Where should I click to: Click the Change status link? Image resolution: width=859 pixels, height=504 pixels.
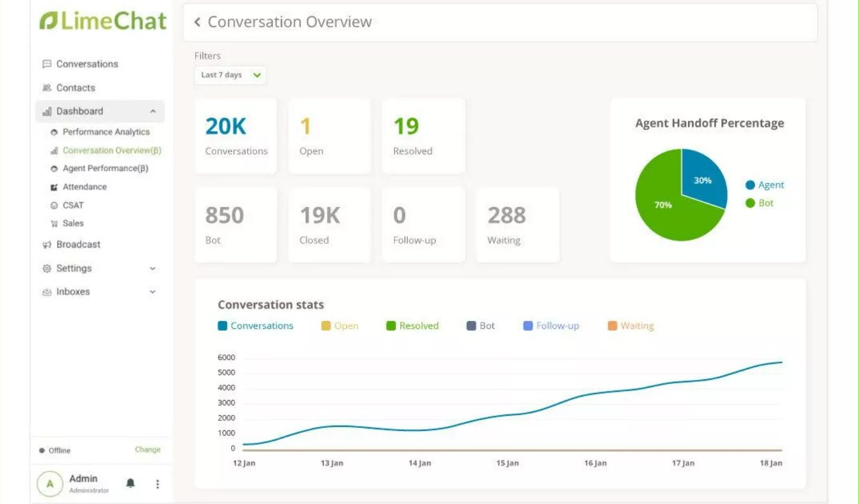click(147, 449)
